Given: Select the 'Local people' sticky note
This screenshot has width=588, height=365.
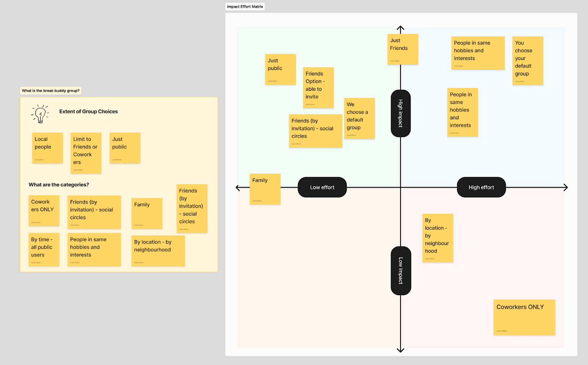Looking at the screenshot, I should (x=47, y=147).
